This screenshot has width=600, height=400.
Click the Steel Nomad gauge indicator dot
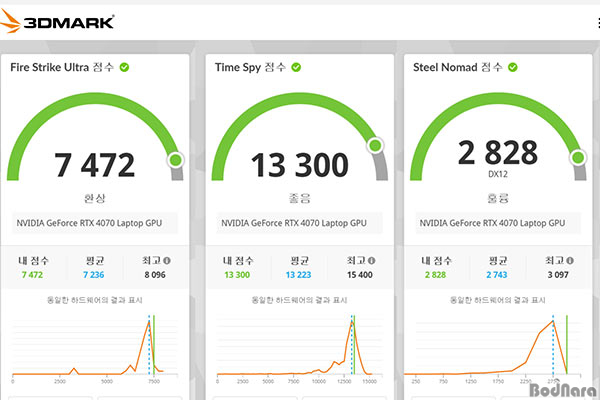578,157
